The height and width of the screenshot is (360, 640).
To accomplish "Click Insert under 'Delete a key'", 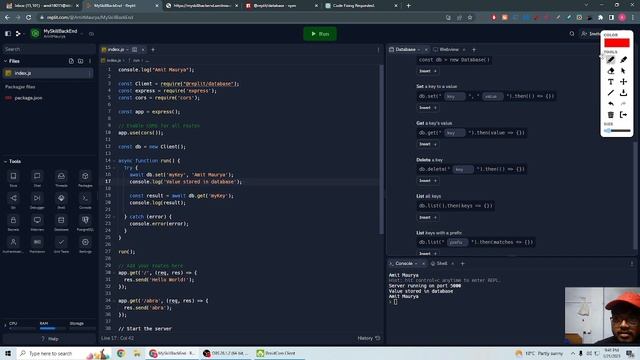I will pos(427,181).
